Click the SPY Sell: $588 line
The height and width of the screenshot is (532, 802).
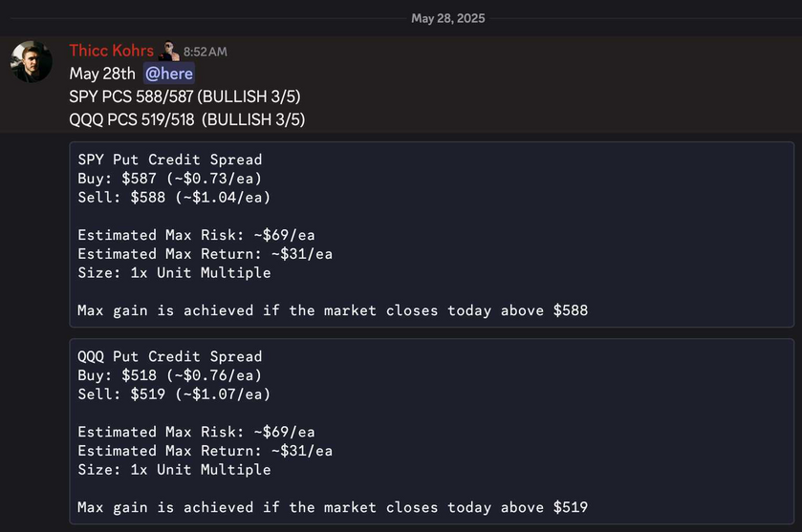(174, 198)
